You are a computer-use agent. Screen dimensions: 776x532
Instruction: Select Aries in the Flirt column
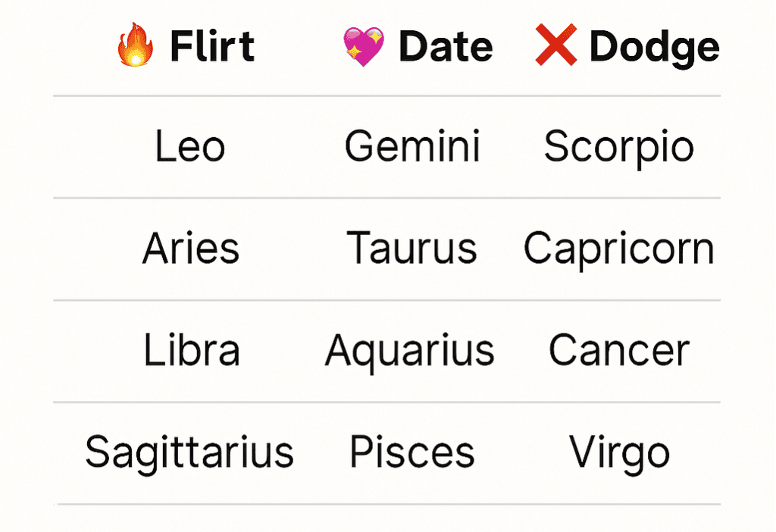coord(190,248)
